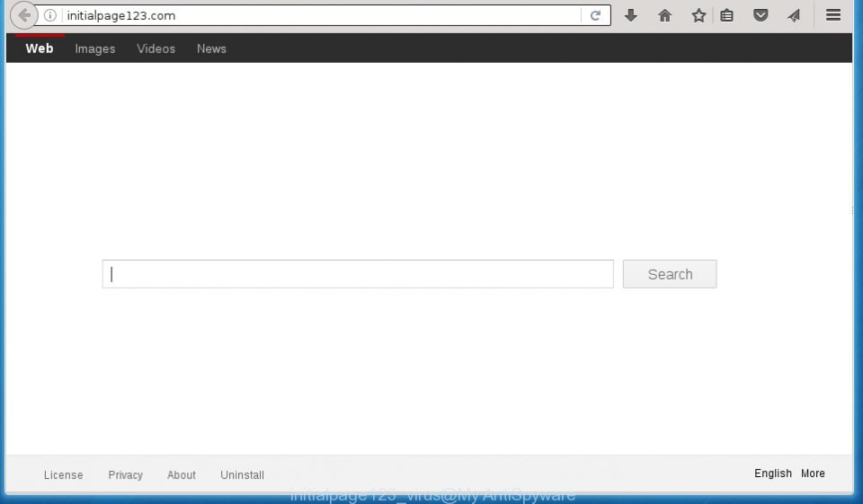The height and width of the screenshot is (504, 863).
Task: Save page to Pocket icon
Action: [x=761, y=15]
